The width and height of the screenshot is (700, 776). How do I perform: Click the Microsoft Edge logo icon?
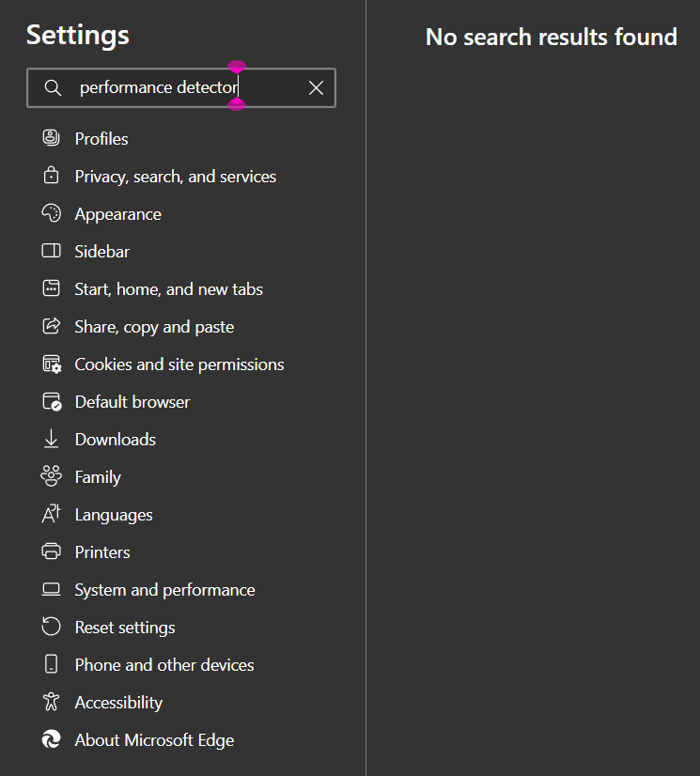click(51, 739)
